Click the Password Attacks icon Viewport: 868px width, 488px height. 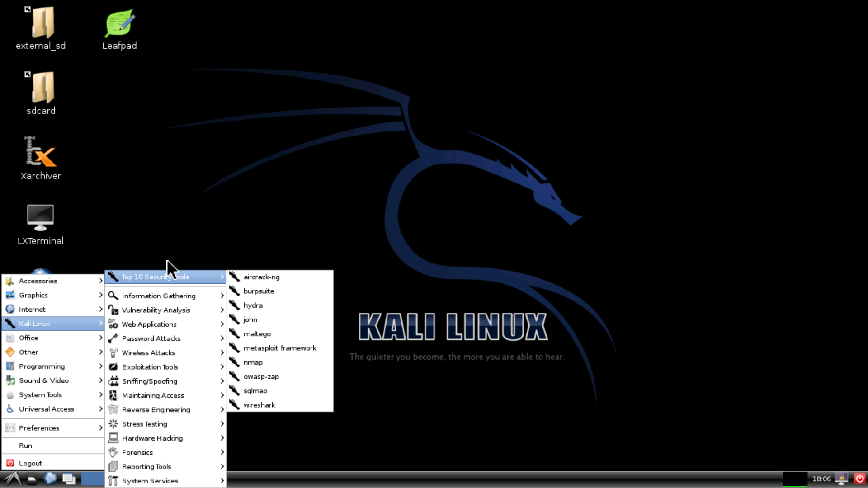[x=113, y=338]
